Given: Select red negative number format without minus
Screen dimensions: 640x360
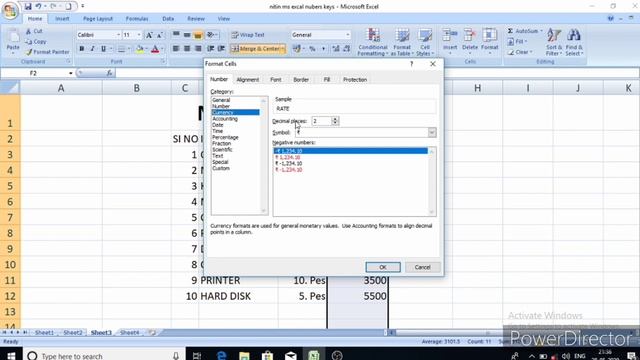Looking at the screenshot, I should tap(288, 158).
